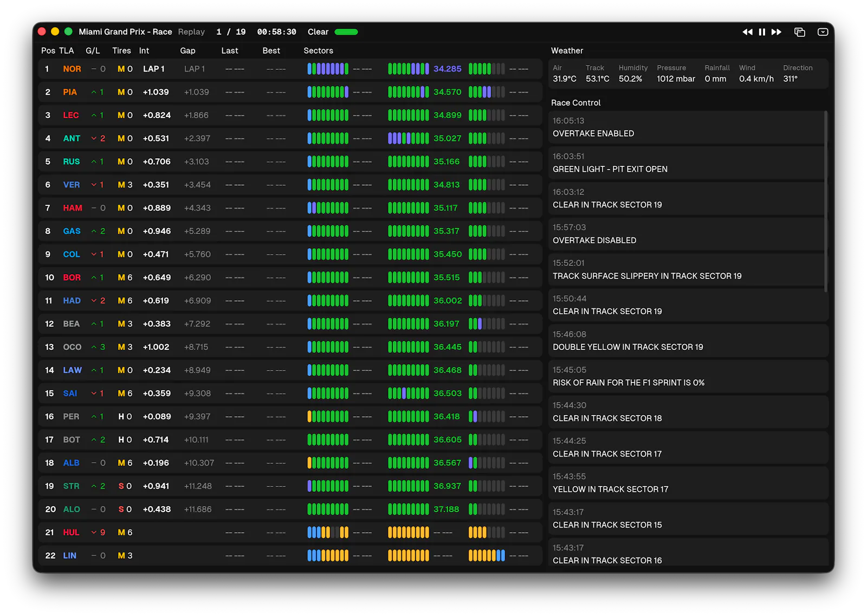Click the Last column header

[x=230, y=50]
